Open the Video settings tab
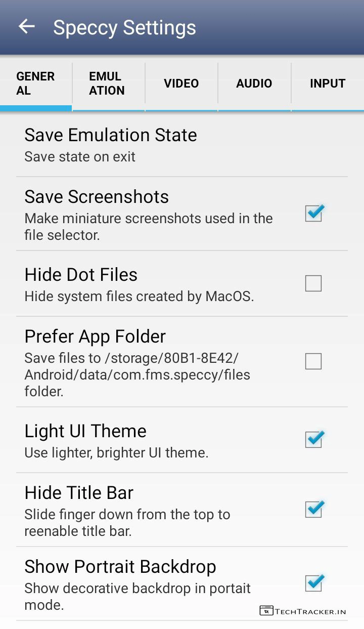This screenshot has height=629, width=364. 181,83
